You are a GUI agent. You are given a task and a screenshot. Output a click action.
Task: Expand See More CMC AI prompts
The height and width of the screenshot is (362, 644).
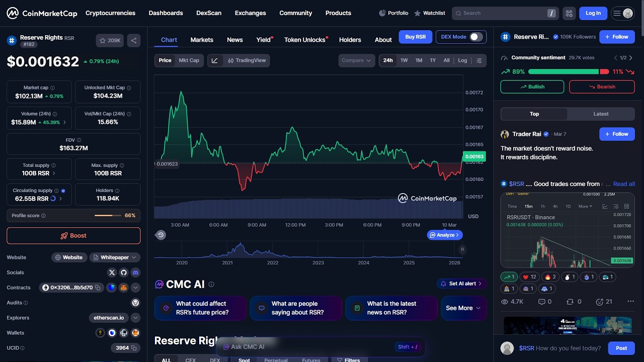click(463, 308)
